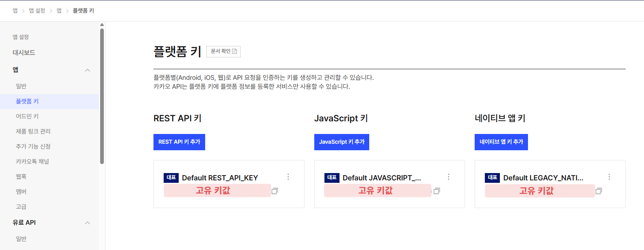Click the sidebar scrollbar thumb
This screenshot has height=250, width=644.
click(x=102, y=96)
